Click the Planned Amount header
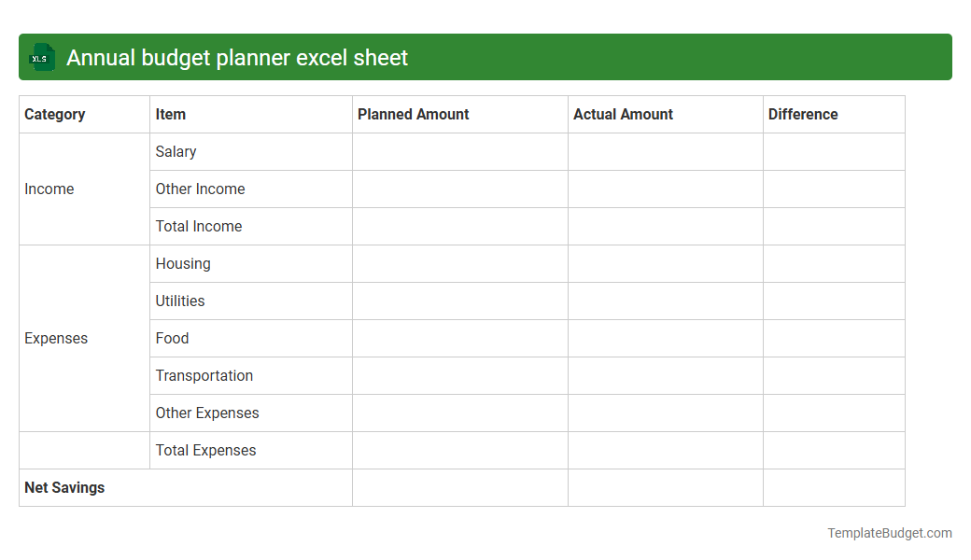Image resolution: width=971 pixels, height=560 pixels. point(413,114)
